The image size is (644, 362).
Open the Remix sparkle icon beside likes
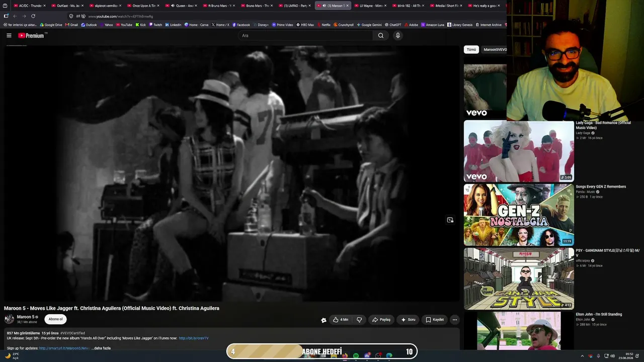pyautogui.click(x=324, y=320)
